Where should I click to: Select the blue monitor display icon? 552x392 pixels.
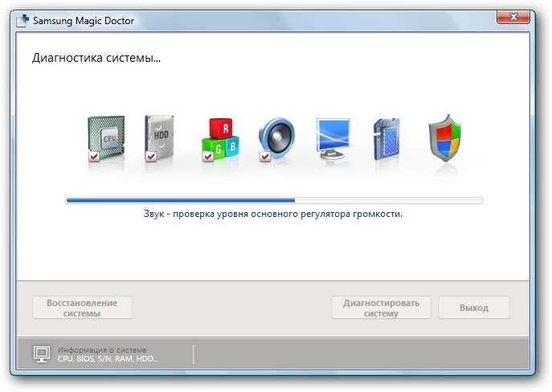click(333, 139)
